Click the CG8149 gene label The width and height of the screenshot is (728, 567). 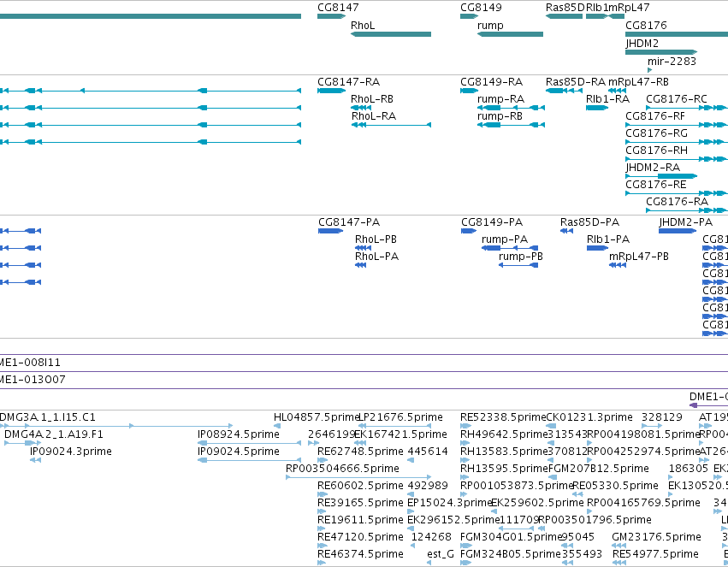point(481,8)
